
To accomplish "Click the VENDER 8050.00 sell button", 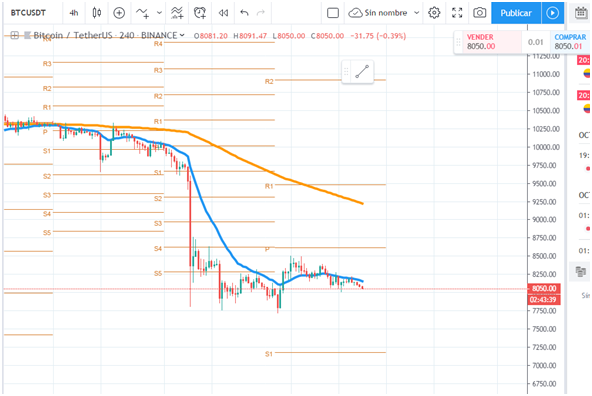I will (x=492, y=42).
